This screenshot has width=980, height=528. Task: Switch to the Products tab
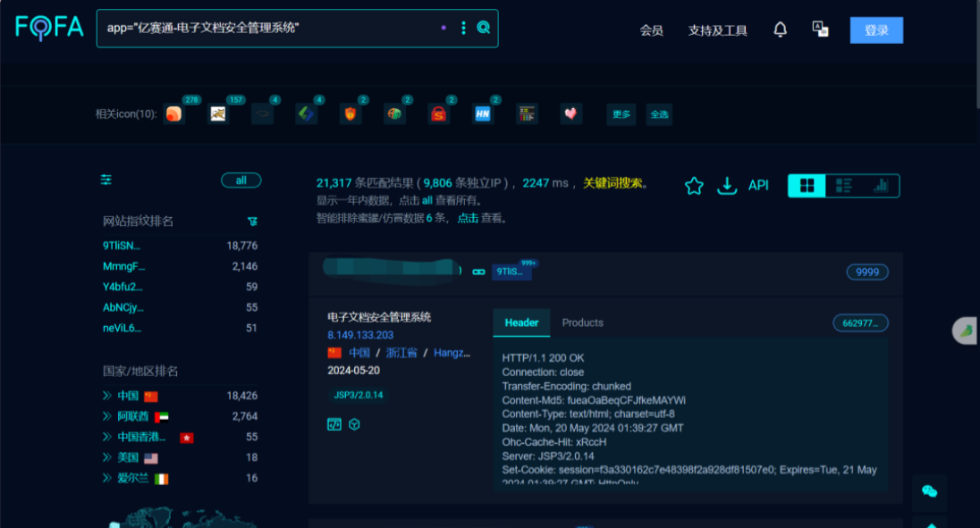[582, 323]
